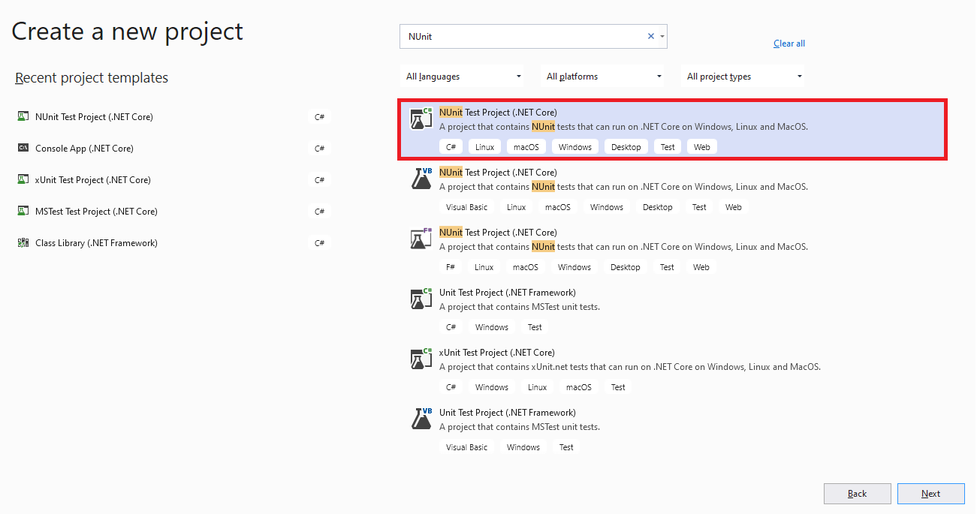This screenshot has width=980, height=514.
Task: Select the C# NUnit Test Project flask icon
Action: pos(421,119)
